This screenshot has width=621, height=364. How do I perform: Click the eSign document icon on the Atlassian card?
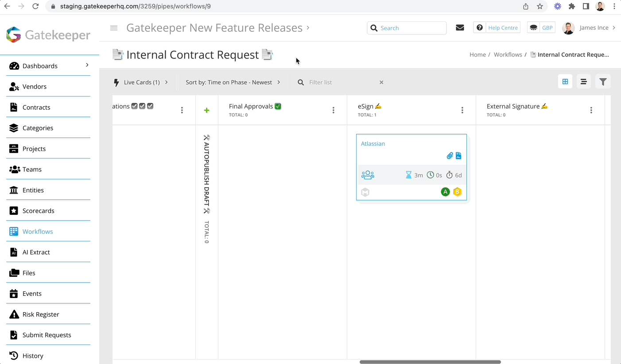point(458,155)
